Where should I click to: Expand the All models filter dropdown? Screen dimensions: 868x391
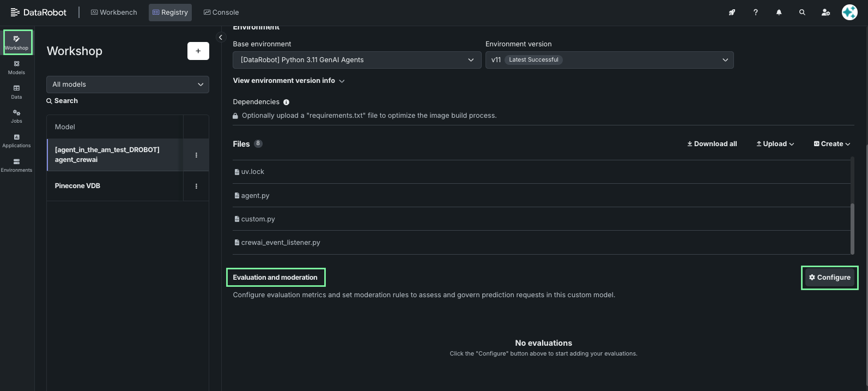[x=128, y=85]
